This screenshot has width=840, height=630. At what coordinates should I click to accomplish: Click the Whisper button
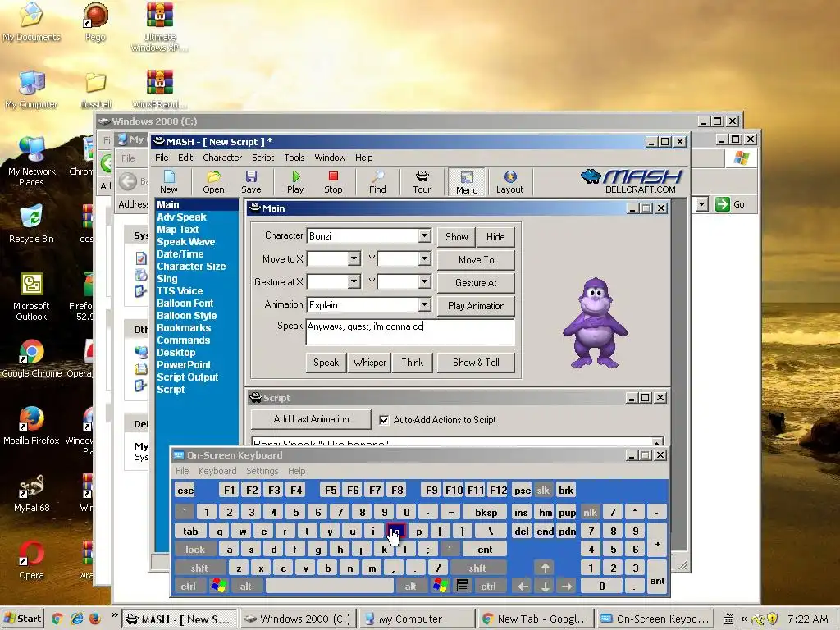click(x=370, y=363)
